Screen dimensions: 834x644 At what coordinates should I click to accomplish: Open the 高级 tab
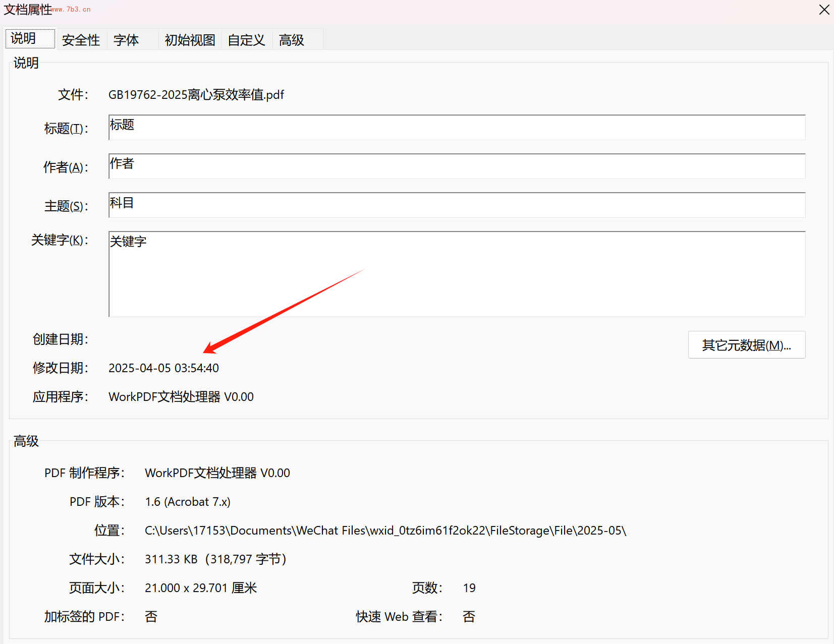click(298, 40)
